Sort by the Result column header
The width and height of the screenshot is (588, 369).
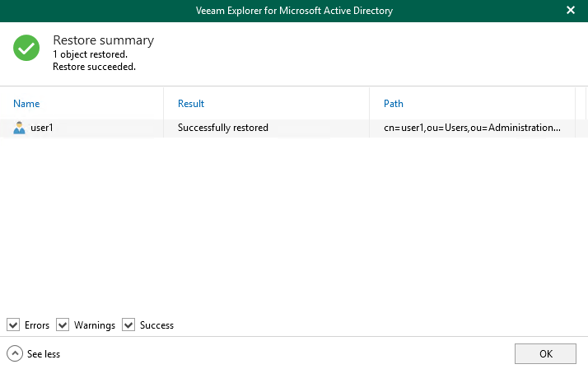(x=191, y=104)
